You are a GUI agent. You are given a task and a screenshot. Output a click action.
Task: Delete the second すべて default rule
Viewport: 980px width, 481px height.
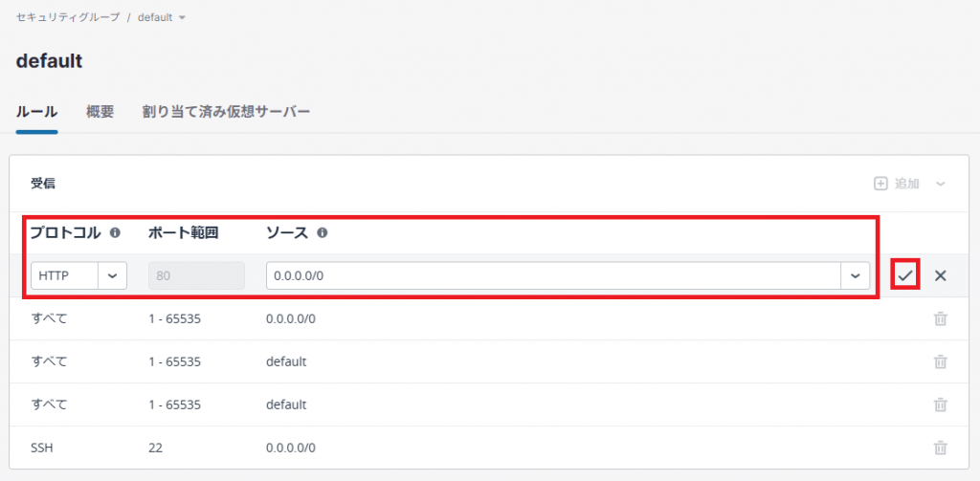click(x=940, y=361)
